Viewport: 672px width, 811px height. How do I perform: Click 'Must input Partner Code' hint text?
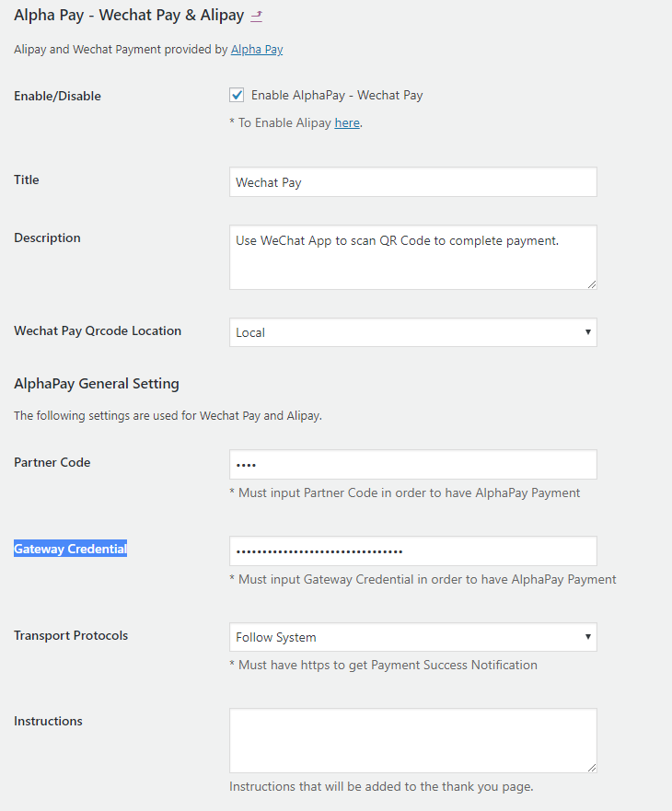pos(404,492)
